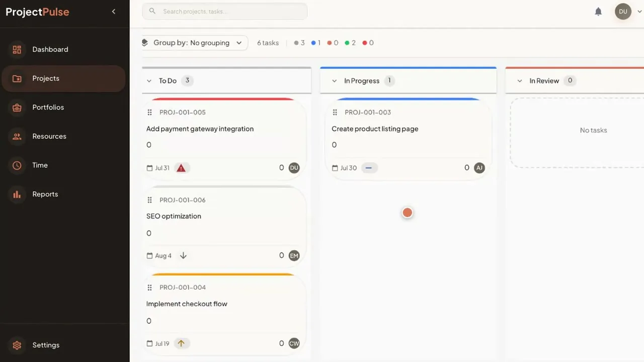Click the Jul 30 due date

pos(345,168)
